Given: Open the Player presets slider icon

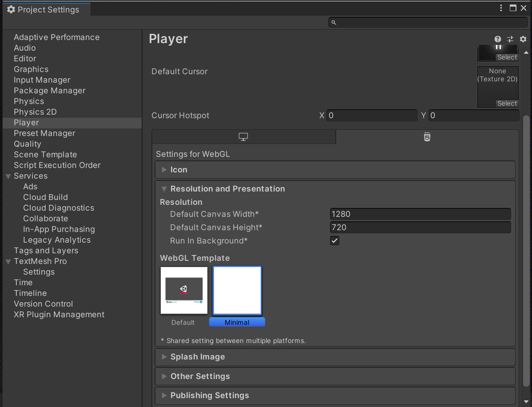Looking at the screenshot, I should (510, 39).
